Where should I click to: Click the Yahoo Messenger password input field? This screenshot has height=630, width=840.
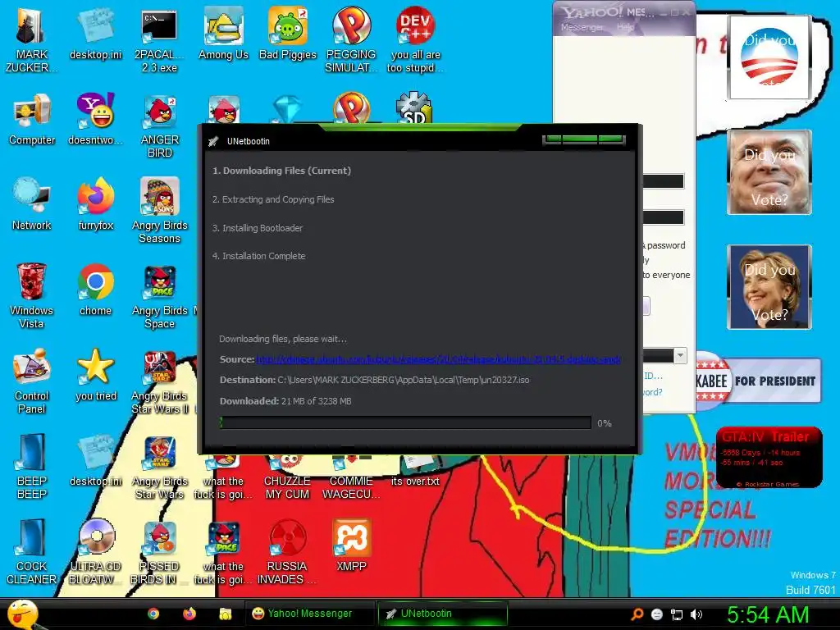click(x=663, y=217)
